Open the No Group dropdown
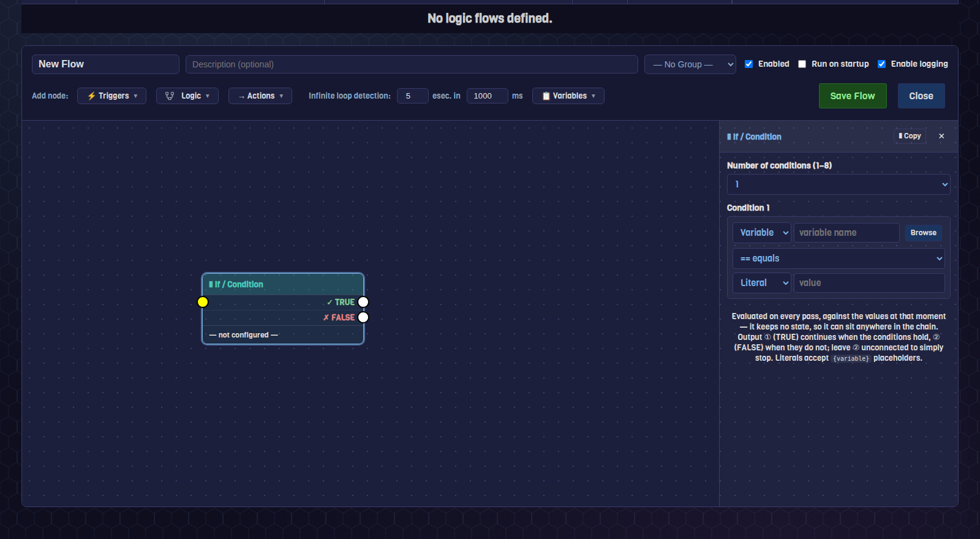 pos(690,64)
